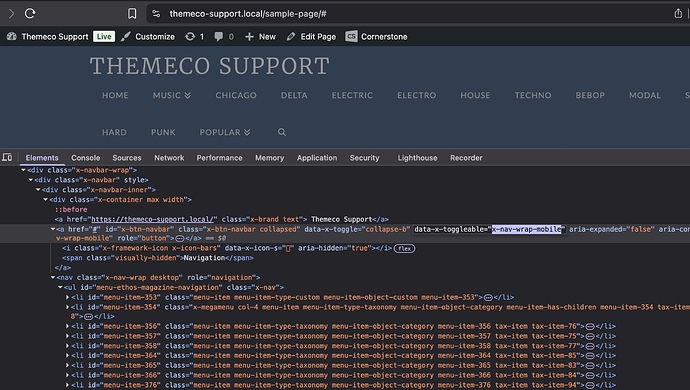Switch to the Network tab
Viewport: 690px width, 390px height.
pos(169,158)
